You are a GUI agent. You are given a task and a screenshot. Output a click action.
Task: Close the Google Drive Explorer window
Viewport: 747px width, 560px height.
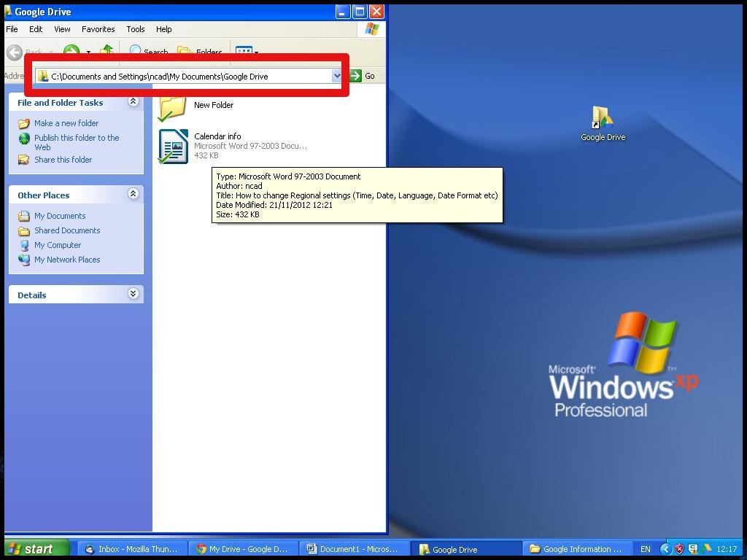click(376, 12)
